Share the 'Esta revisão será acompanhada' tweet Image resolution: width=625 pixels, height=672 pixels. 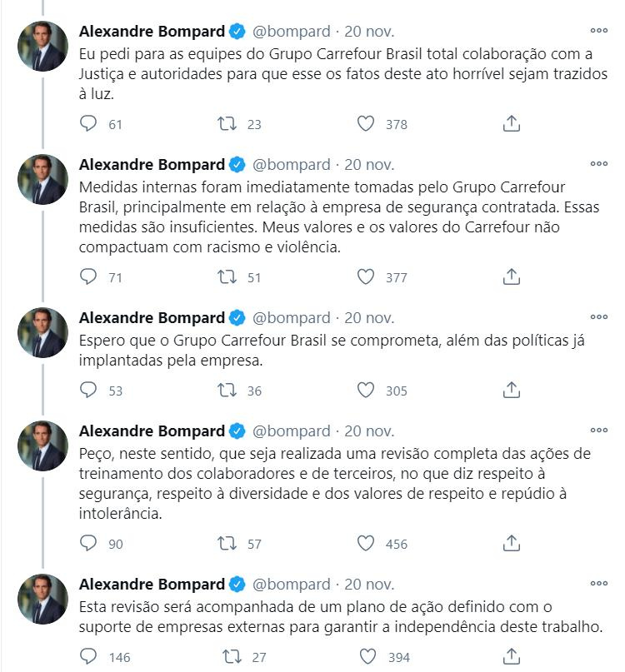(512, 656)
